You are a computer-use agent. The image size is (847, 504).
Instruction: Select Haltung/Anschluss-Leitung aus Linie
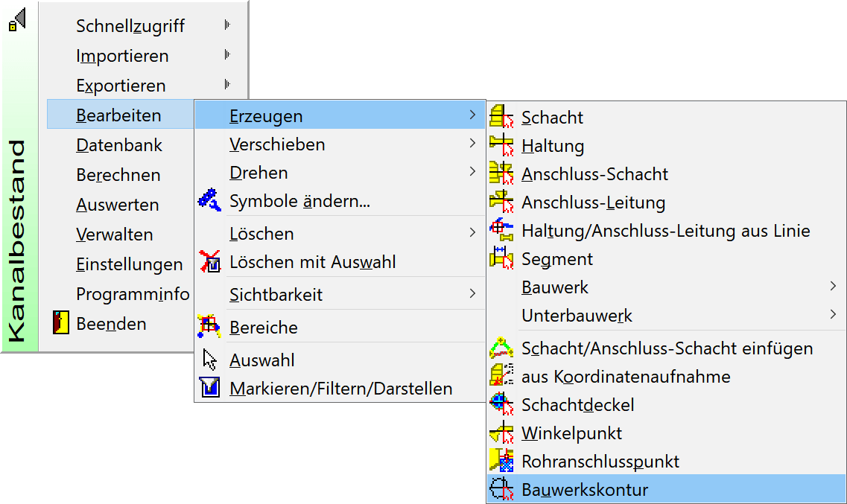click(x=665, y=231)
